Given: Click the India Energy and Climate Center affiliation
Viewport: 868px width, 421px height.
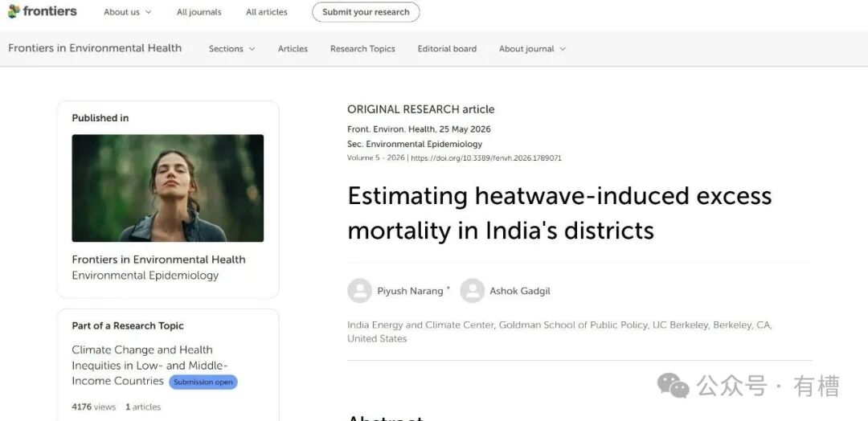Looking at the screenshot, I should [x=559, y=332].
